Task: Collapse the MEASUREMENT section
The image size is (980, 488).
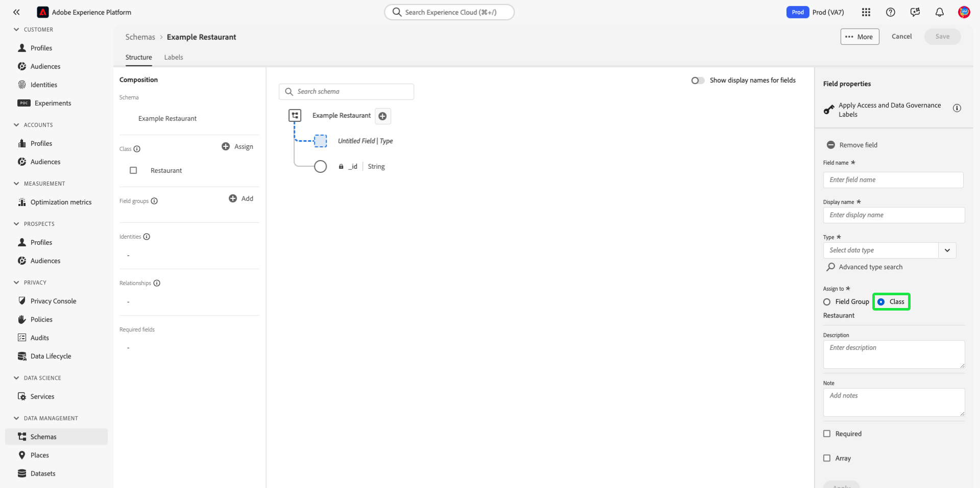Action: [16, 184]
